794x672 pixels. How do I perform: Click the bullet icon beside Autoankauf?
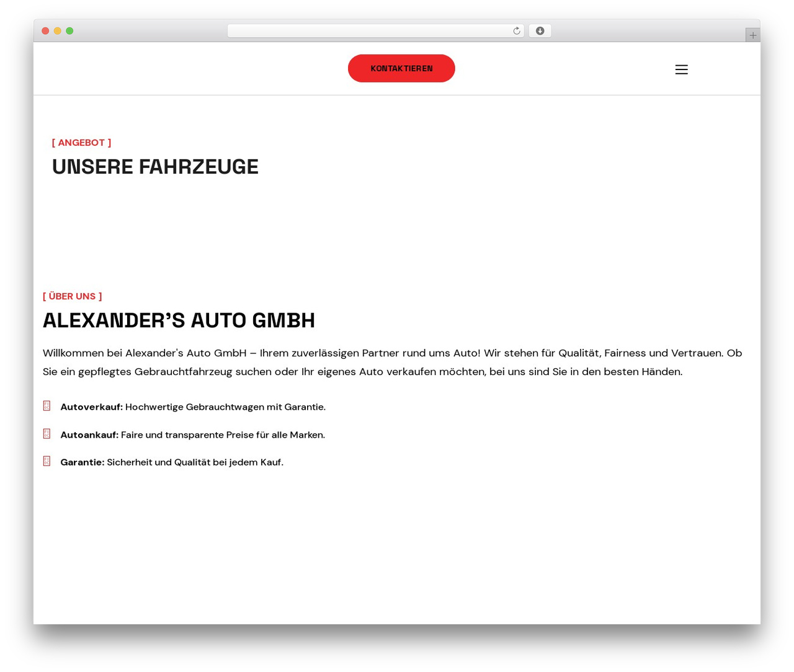pyautogui.click(x=47, y=434)
